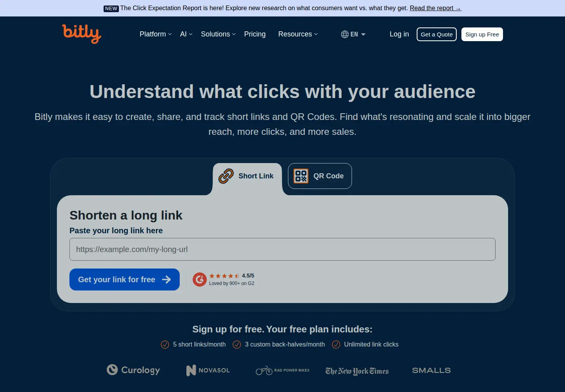Click the Rad Power Bikes logo

(x=282, y=370)
